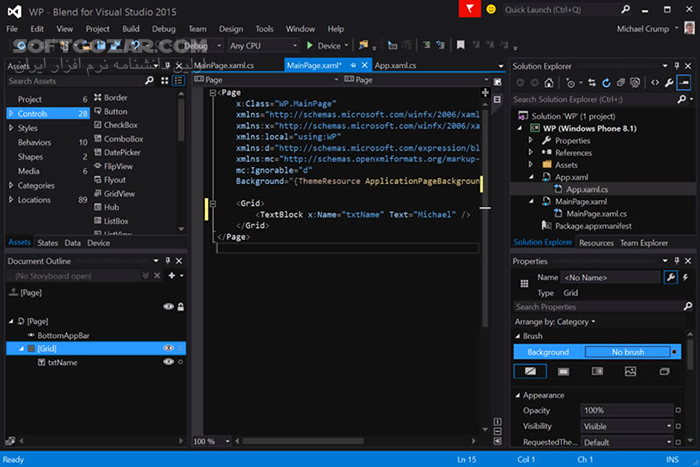
Task: Switch to the States tab
Action: coord(48,243)
